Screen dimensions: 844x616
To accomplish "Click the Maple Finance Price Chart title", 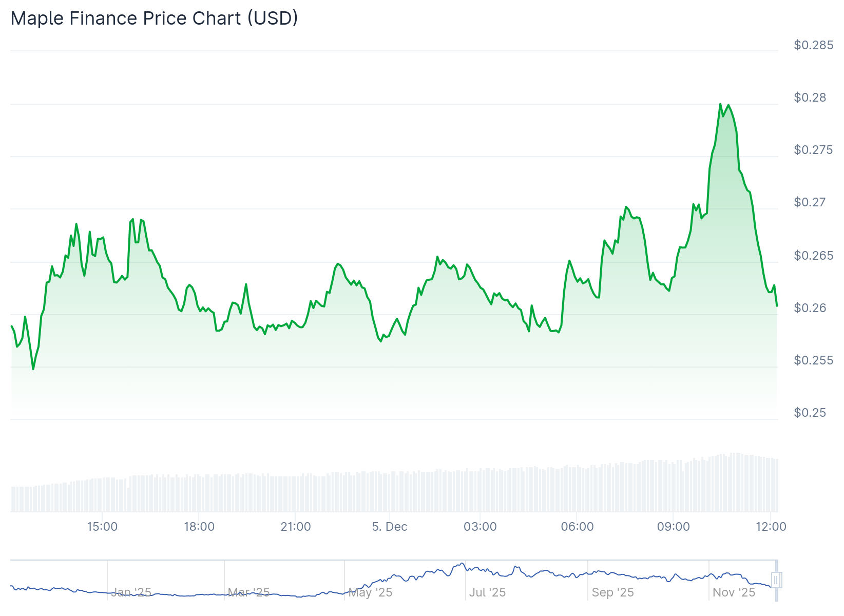I will coord(154,18).
